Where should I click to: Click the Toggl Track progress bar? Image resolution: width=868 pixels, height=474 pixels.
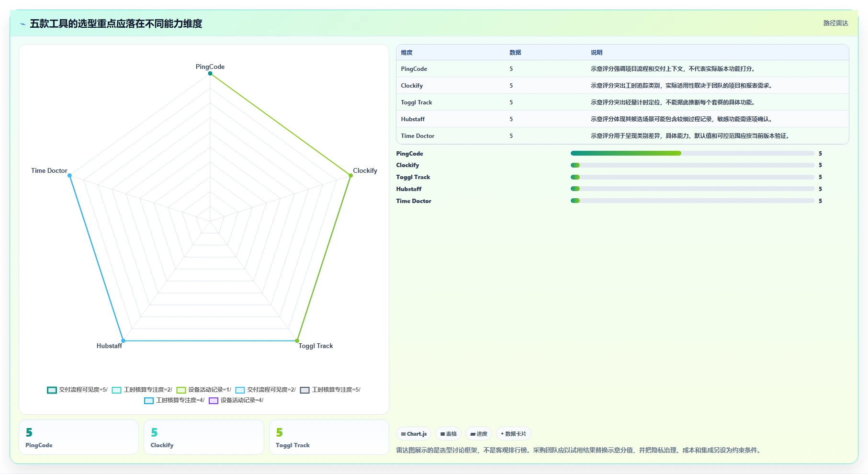click(x=692, y=177)
